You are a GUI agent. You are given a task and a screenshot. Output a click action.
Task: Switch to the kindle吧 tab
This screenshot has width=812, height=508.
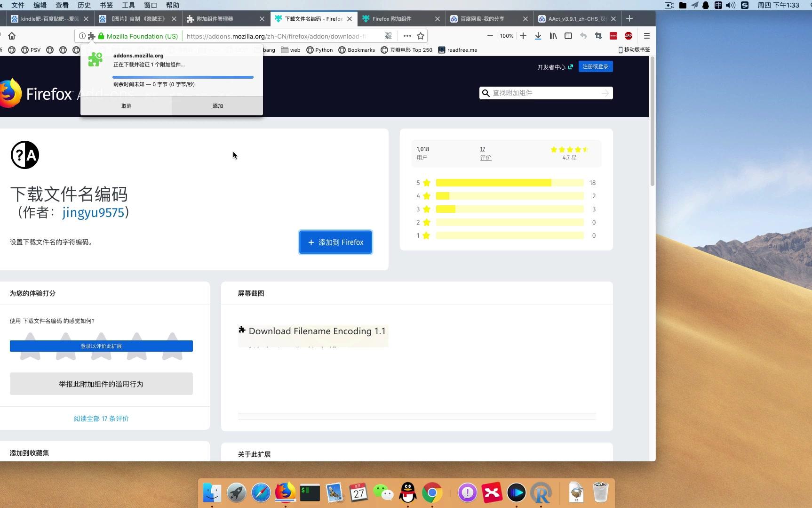[x=49, y=19]
